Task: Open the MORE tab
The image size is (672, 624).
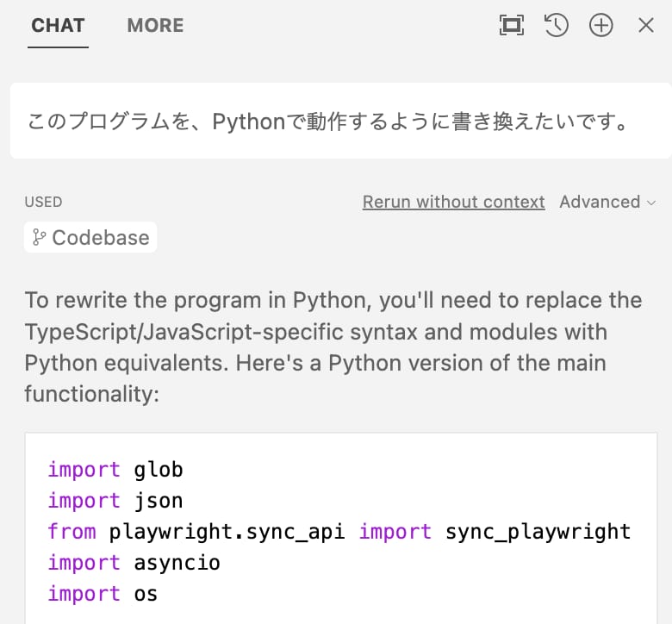Action: [155, 26]
